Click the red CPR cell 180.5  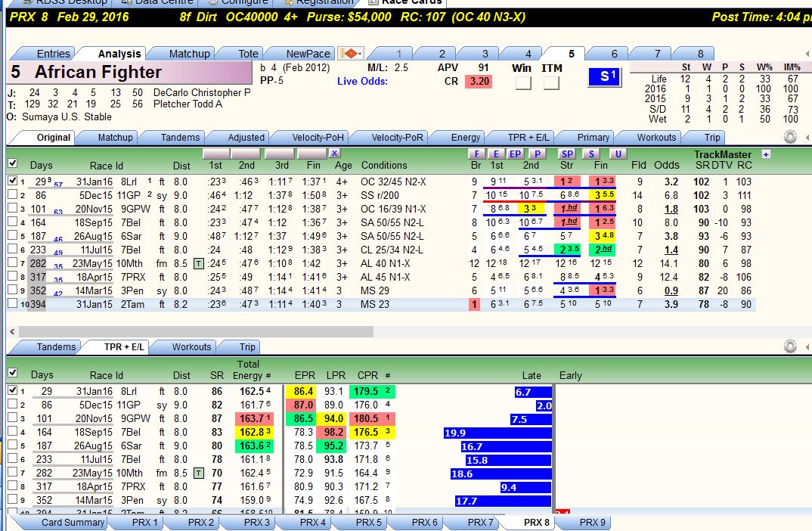point(372,418)
